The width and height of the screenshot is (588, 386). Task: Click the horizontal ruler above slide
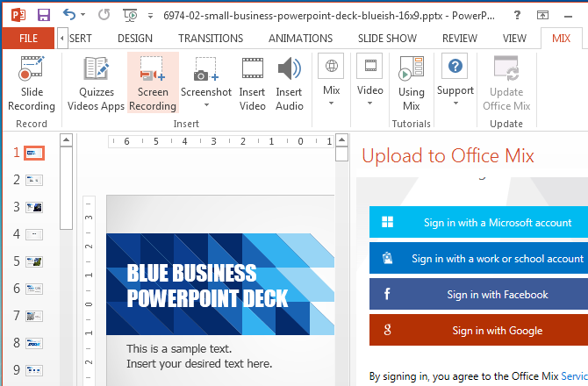[x=221, y=141]
